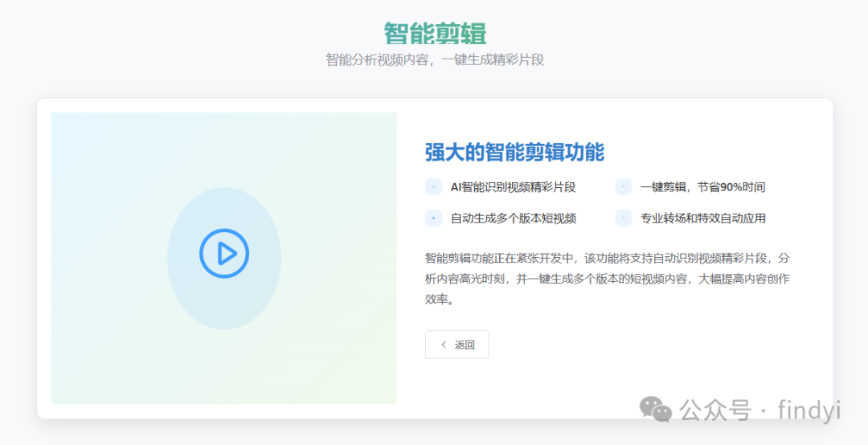This screenshot has height=445, width=868.
Task: Click text 一键剪辑，节省90%时间
Action: [x=702, y=187]
